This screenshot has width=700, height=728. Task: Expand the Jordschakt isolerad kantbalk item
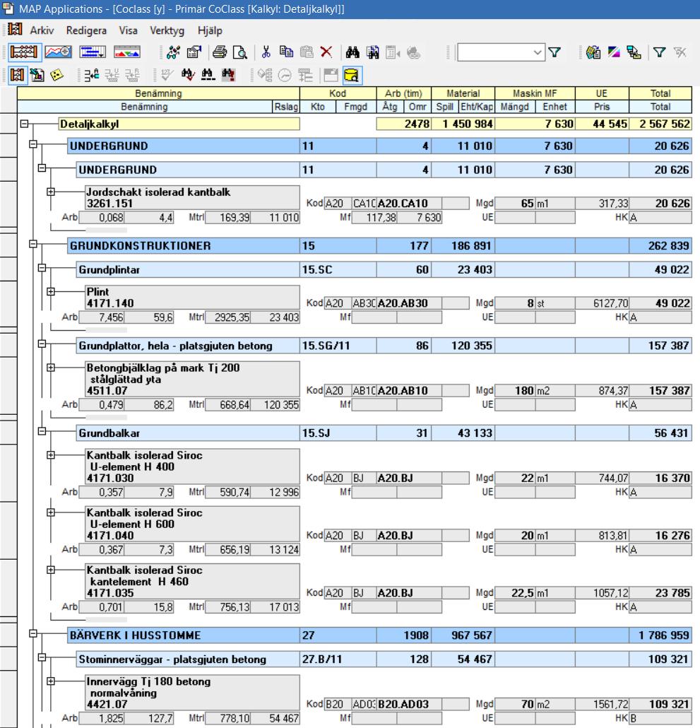[x=51, y=192]
